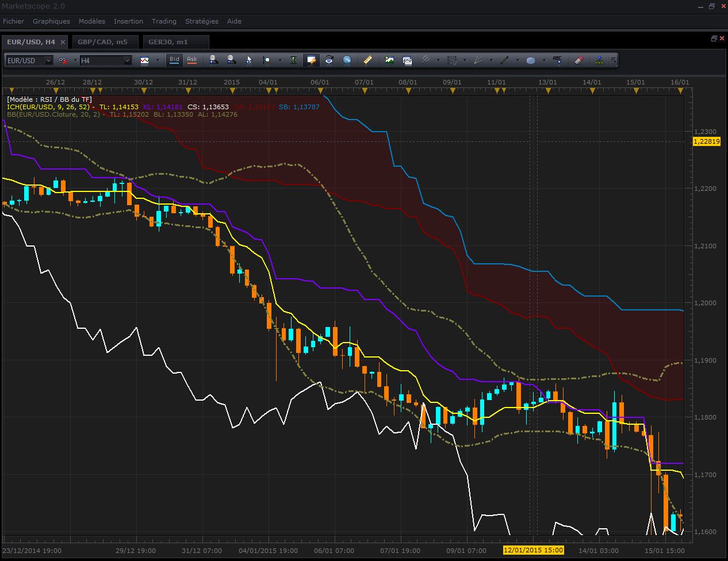Open the Stratégies menu

point(202,21)
